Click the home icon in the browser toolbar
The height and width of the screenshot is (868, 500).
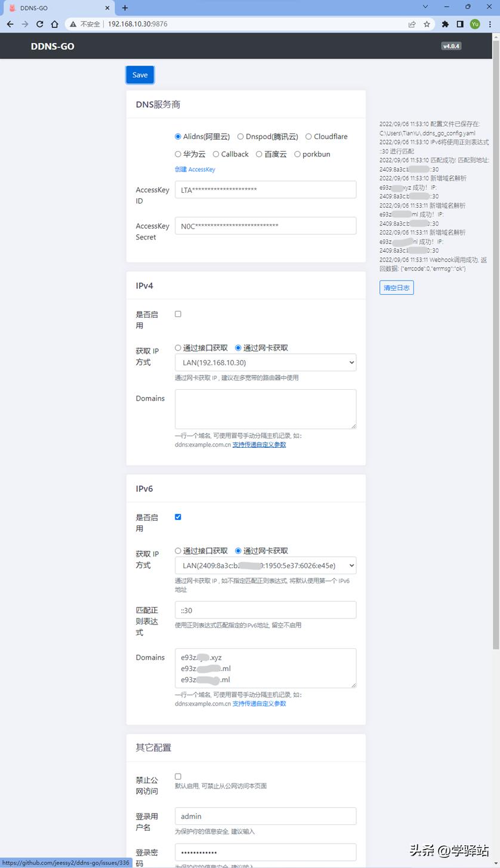54,25
